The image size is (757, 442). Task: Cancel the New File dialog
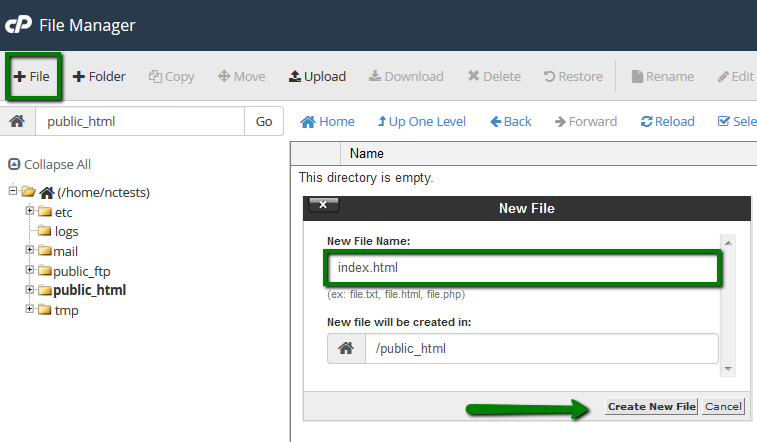[x=723, y=406]
